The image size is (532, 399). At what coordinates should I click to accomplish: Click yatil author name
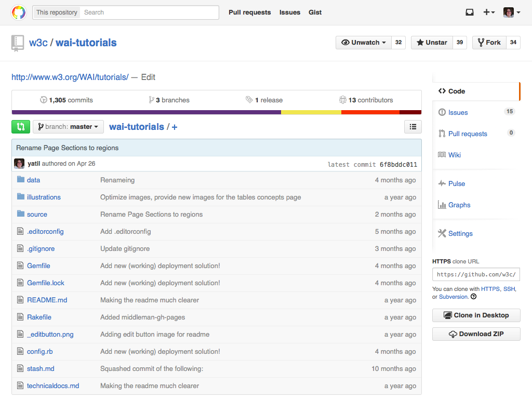pyautogui.click(x=34, y=164)
